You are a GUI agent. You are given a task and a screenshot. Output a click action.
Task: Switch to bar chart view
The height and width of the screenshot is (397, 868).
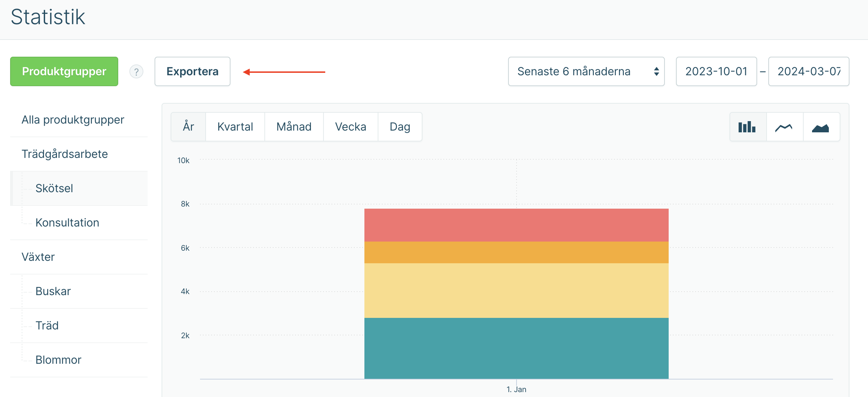click(x=748, y=127)
